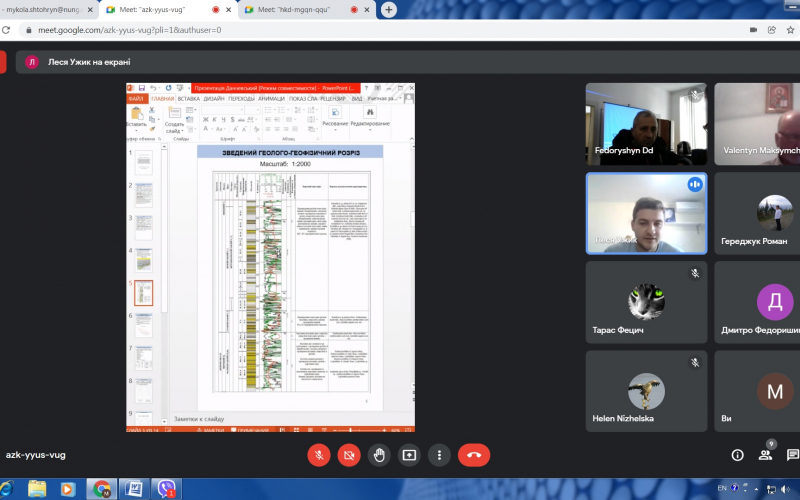Select Helen Nizhelska participant tile
This screenshot has width=800, height=500.
click(646, 390)
